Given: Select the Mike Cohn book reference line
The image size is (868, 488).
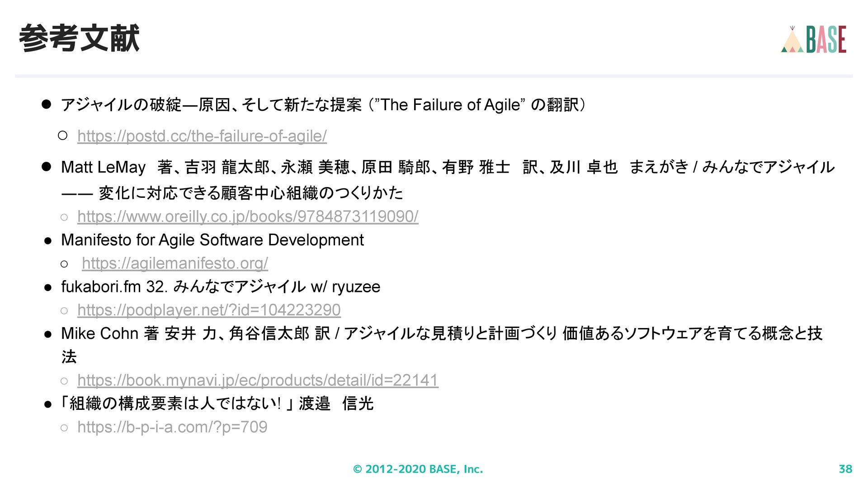Looking at the screenshot, I should coord(441,333).
